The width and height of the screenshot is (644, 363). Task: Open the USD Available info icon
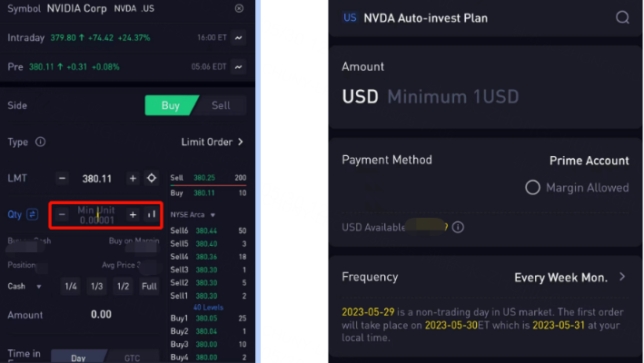458,227
